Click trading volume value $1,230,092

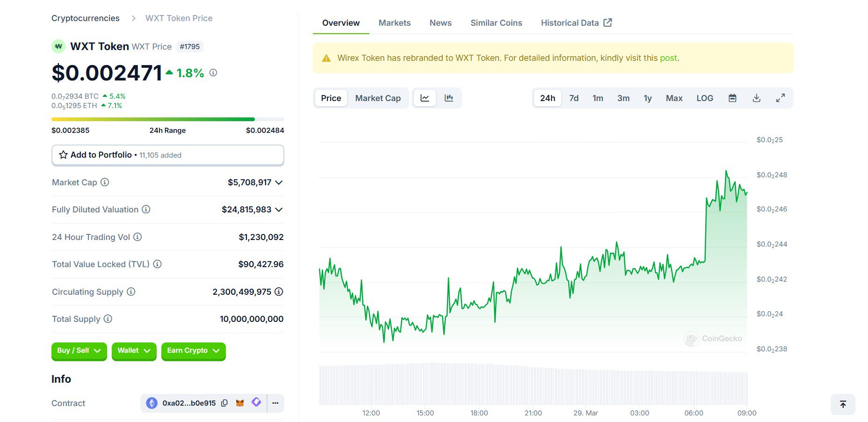point(261,237)
